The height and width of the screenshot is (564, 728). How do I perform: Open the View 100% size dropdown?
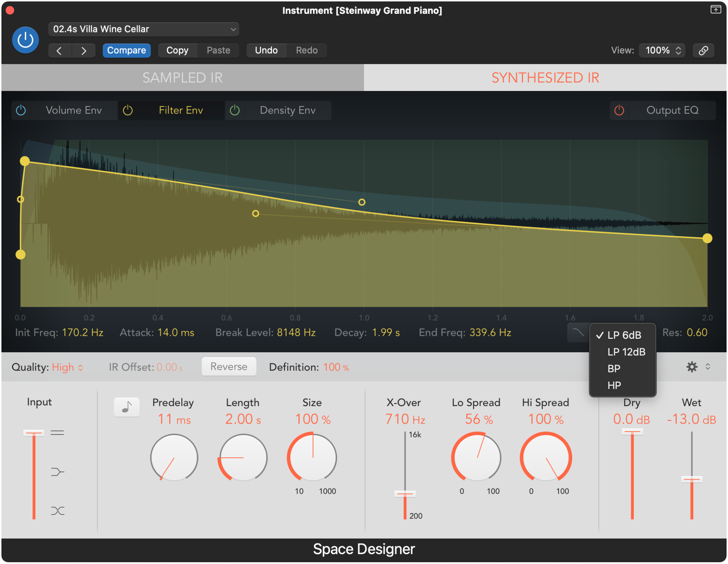(x=662, y=50)
